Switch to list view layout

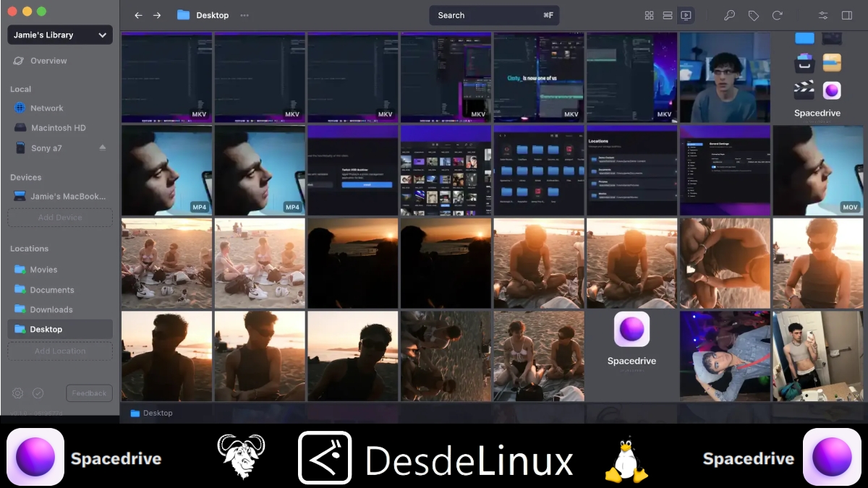coord(668,15)
